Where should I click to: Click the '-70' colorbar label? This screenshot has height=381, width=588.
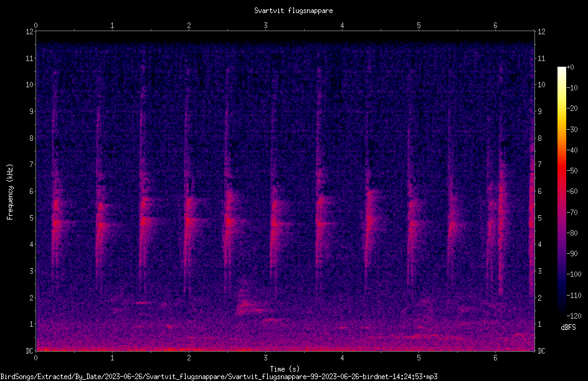coord(572,213)
